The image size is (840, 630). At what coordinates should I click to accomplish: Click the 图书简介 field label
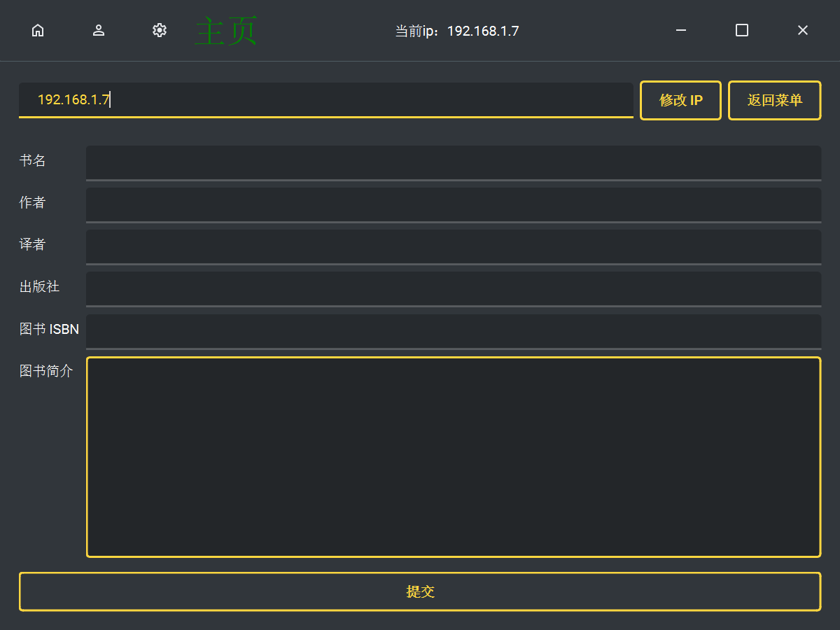point(46,371)
